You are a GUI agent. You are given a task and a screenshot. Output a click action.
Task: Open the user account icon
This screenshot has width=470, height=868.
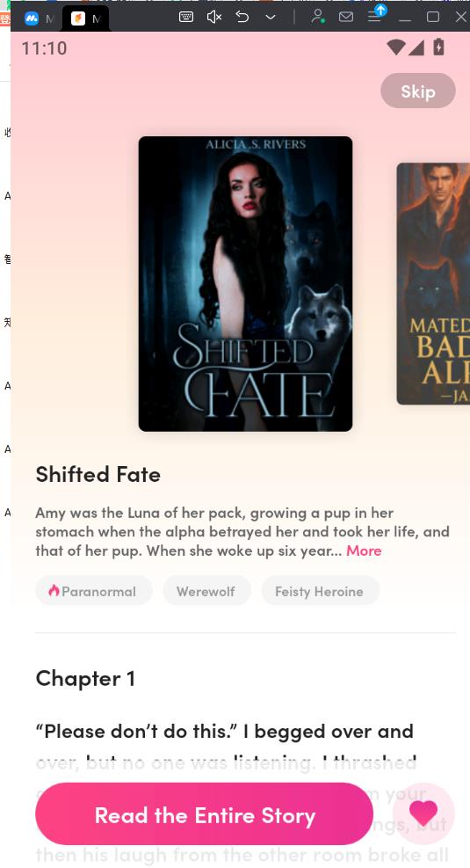(317, 17)
